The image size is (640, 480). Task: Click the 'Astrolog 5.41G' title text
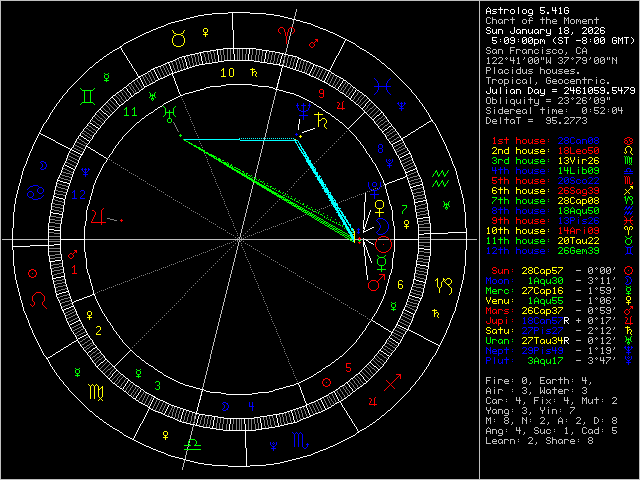click(527, 11)
